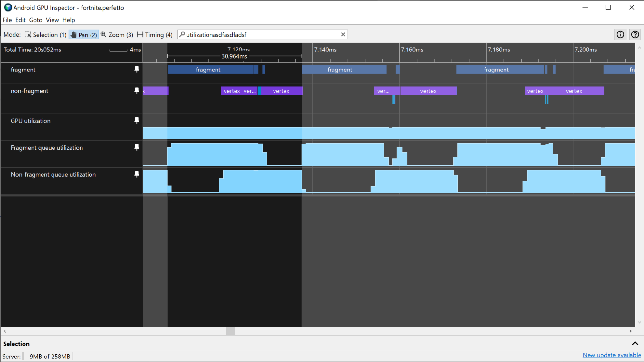Toggle pin on non-fragment track

tap(137, 91)
